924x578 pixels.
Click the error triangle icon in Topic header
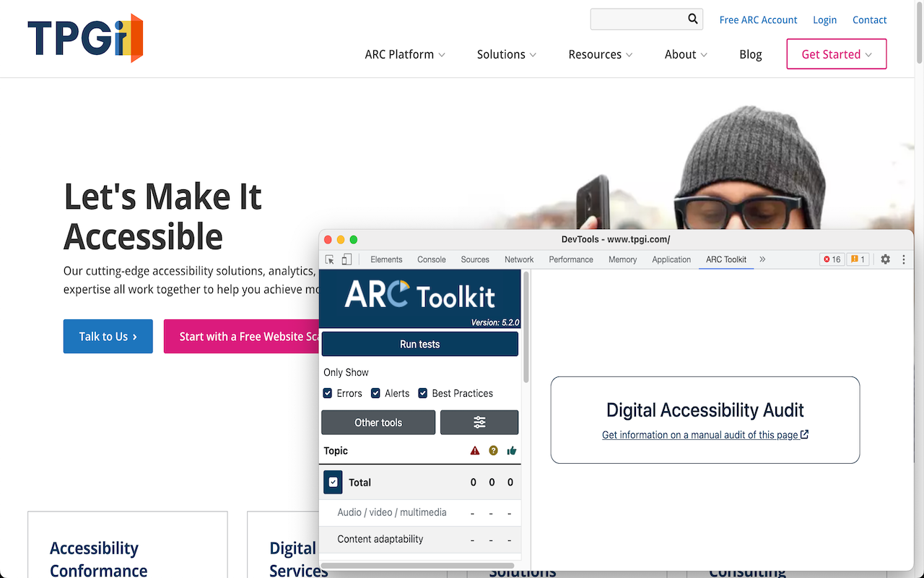pos(474,450)
